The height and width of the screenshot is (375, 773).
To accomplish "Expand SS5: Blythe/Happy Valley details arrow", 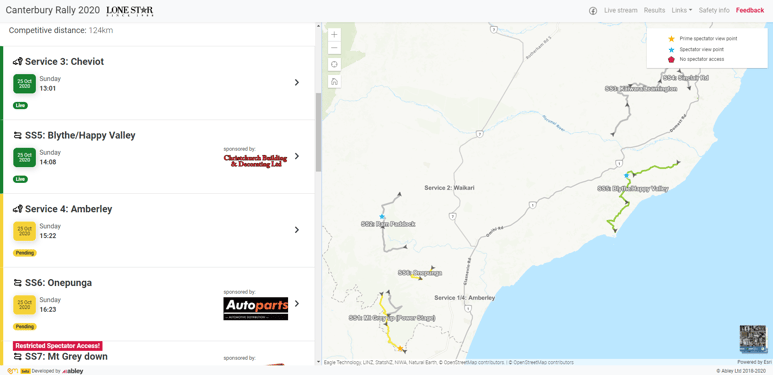I will click(x=297, y=156).
